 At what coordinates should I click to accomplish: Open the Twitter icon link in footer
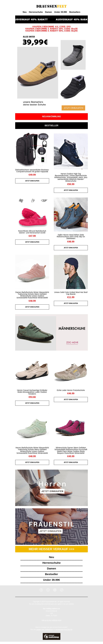coord(48,590)
